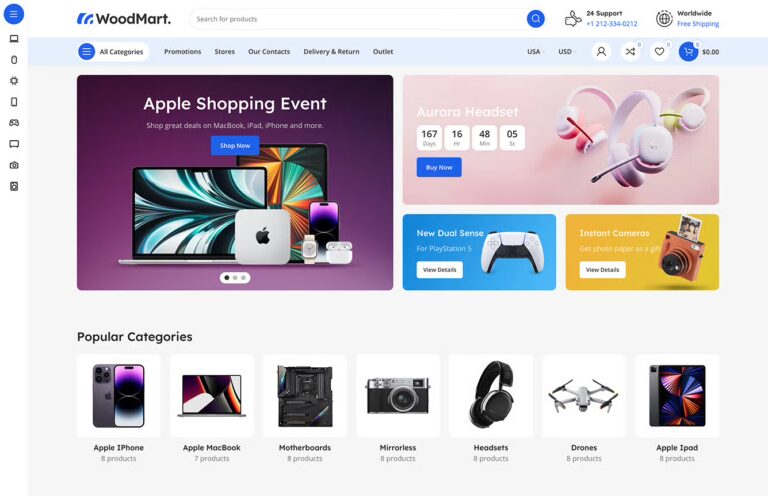Open the user account icon
The width and height of the screenshot is (768, 496).
[x=601, y=51]
